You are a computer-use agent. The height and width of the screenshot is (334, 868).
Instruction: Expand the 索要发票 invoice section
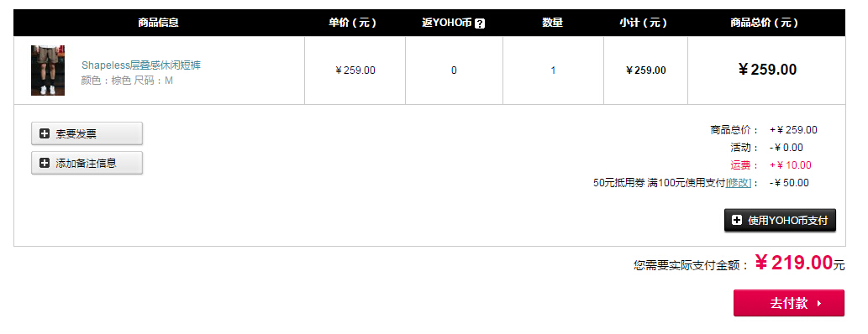87,133
